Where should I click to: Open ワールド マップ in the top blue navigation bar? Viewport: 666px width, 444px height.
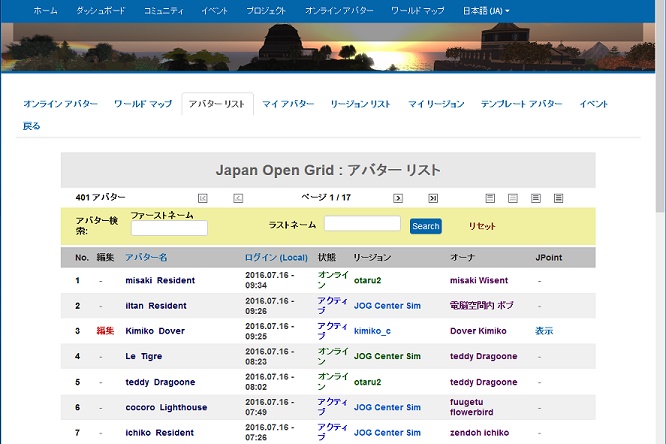point(418,11)
